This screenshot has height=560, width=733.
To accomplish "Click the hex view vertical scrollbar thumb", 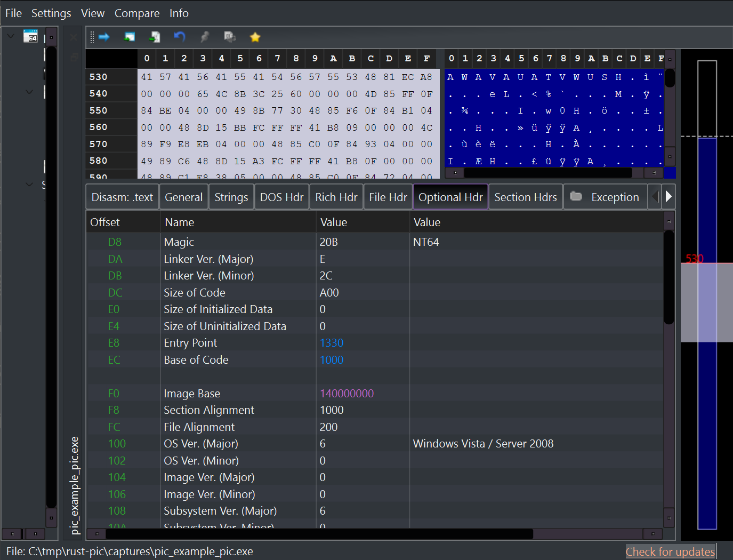I will click(670, 78).
